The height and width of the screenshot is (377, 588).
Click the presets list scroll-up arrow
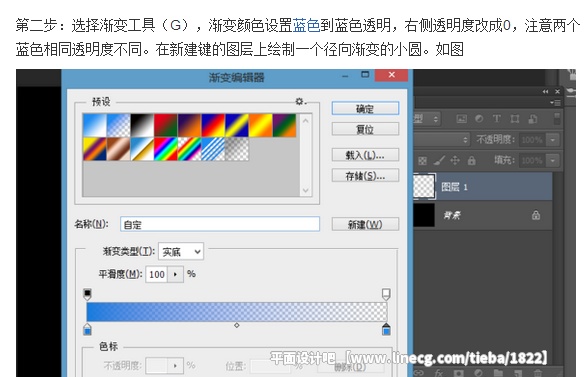[x=306, y=121]
